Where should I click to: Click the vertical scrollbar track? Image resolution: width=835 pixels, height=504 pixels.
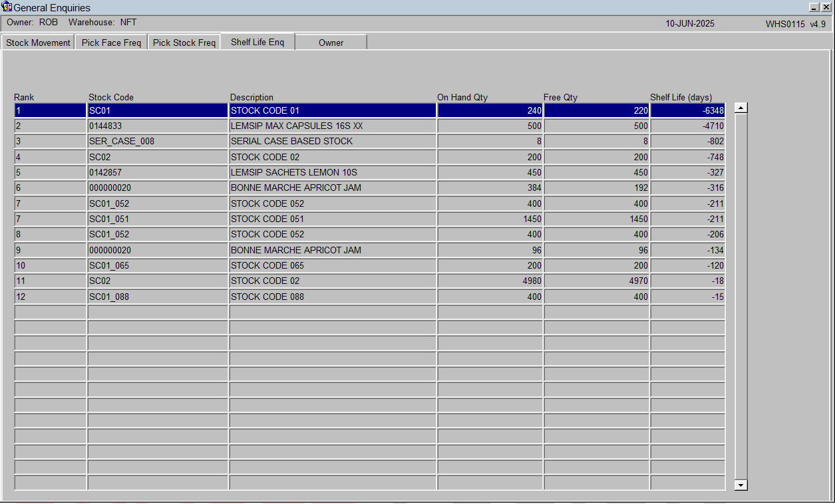(741, 297)
